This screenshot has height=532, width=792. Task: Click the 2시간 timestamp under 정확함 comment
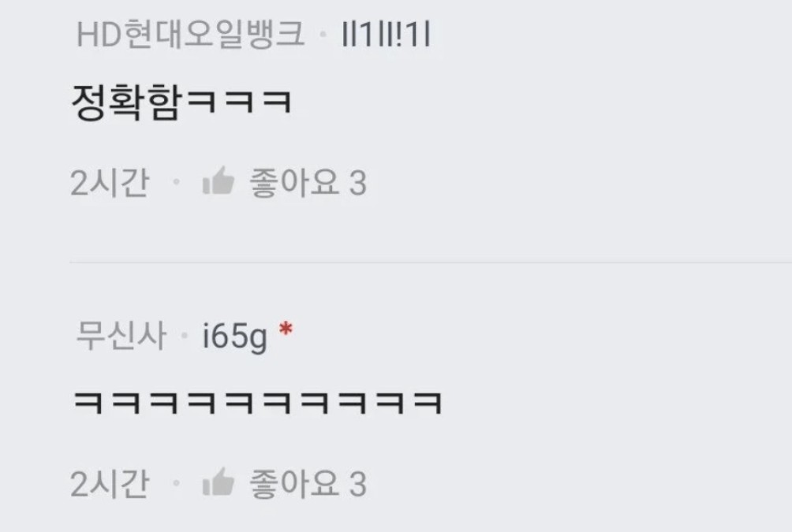(x=110, y=182)
